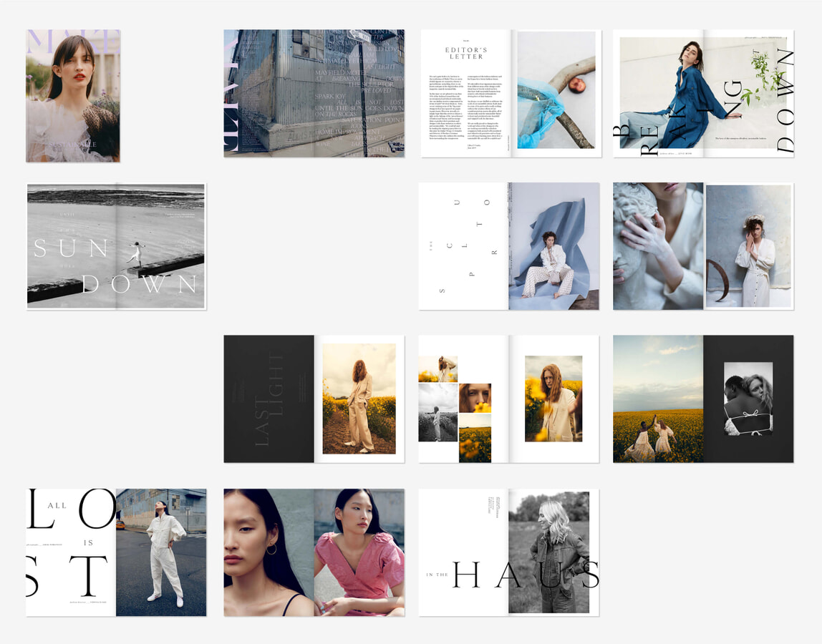822x644 pixels.
Task: Open the In The Haus spread
Action: coord(508,552)
